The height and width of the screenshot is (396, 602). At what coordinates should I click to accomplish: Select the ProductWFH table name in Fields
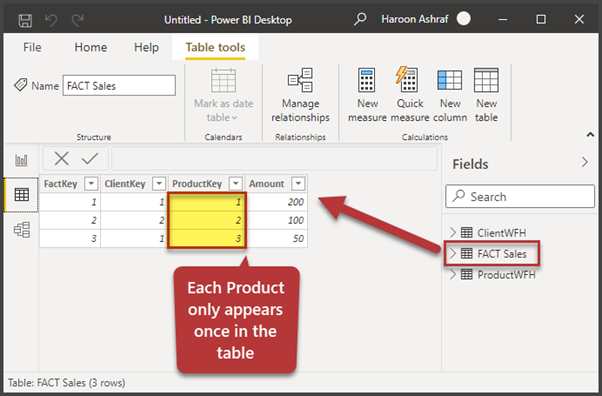point(506,275)
